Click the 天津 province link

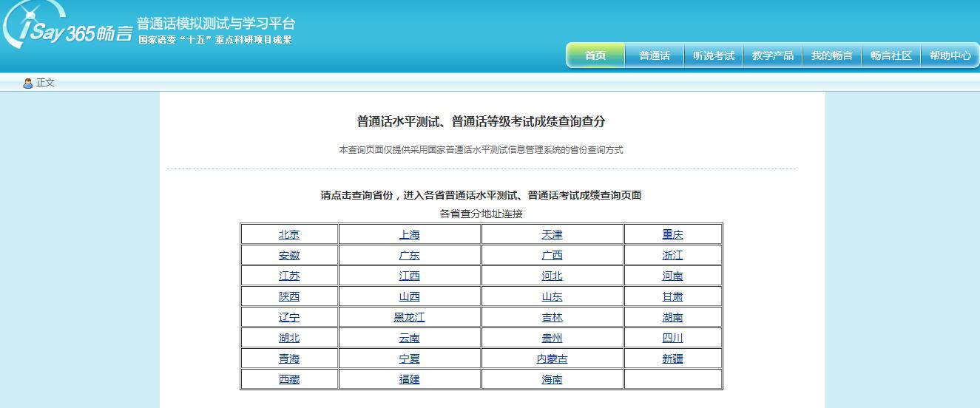coord(552,234)
